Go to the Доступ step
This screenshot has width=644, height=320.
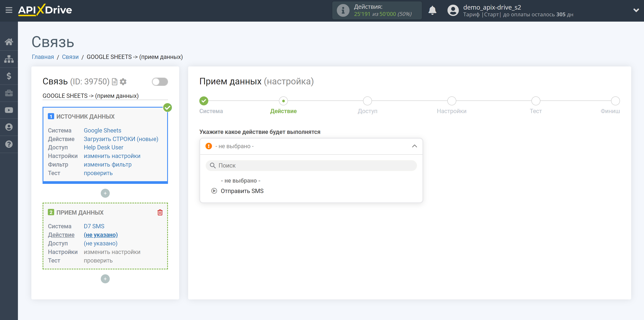coord(367,111)
